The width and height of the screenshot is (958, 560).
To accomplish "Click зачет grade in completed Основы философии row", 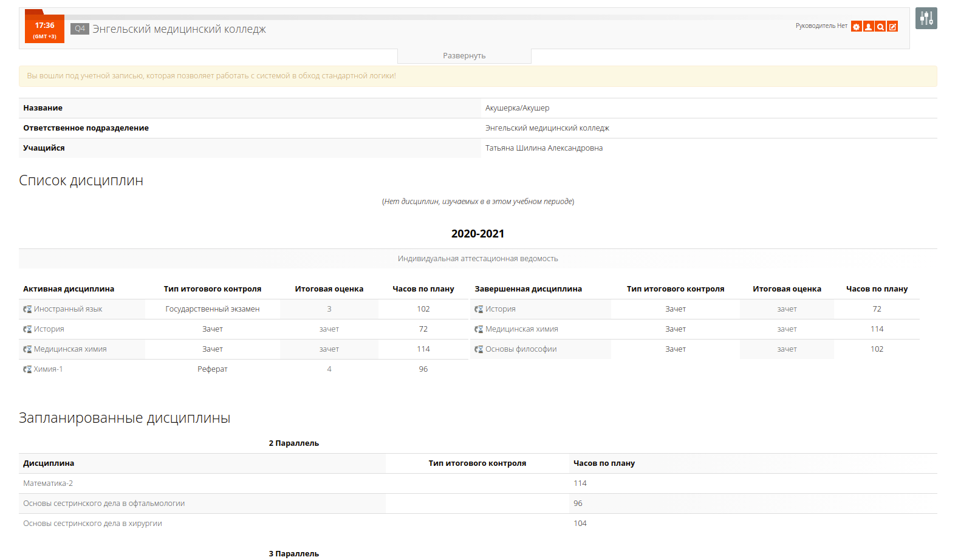I will 787,349.
